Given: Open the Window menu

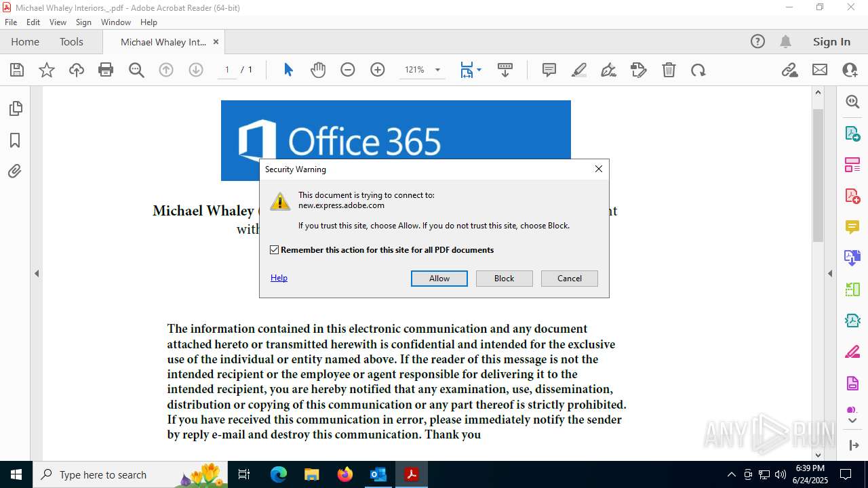Looking at the screenshot, I should tap(116, 22).
